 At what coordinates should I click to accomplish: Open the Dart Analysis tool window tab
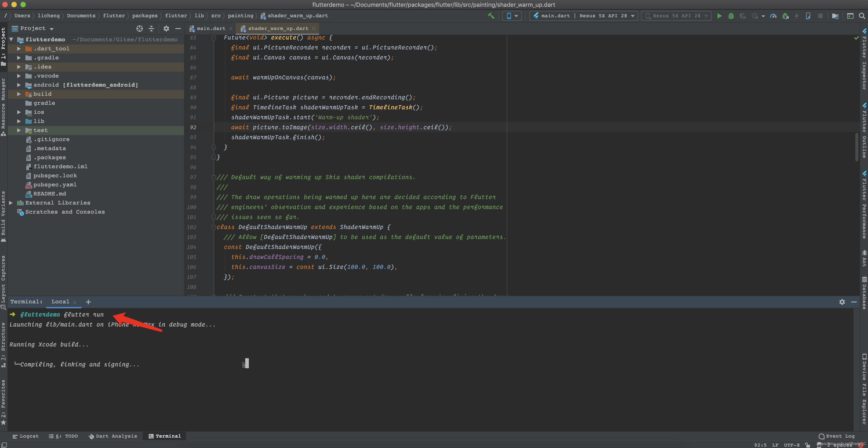pyautogui.click(x=113, y=436)
